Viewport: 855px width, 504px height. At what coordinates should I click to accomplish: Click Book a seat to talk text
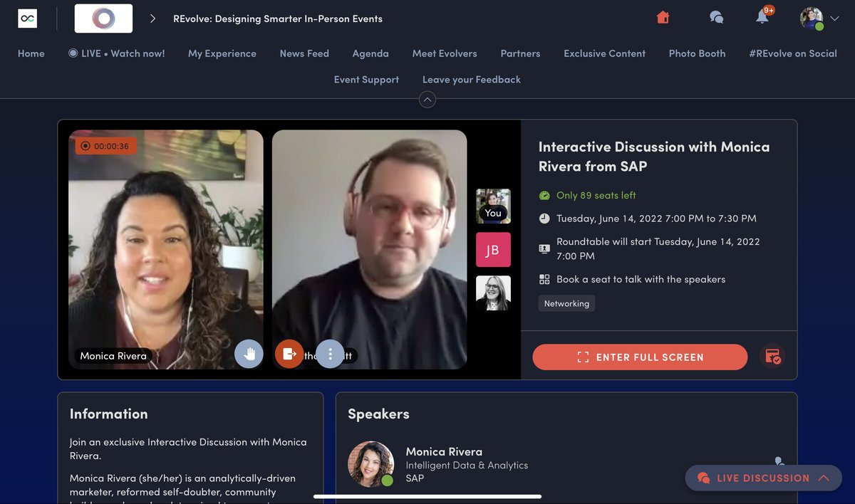[641, 280]
